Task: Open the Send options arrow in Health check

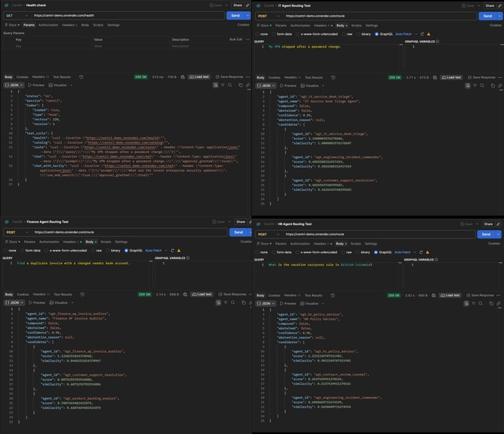Action: tap(247, 15)
